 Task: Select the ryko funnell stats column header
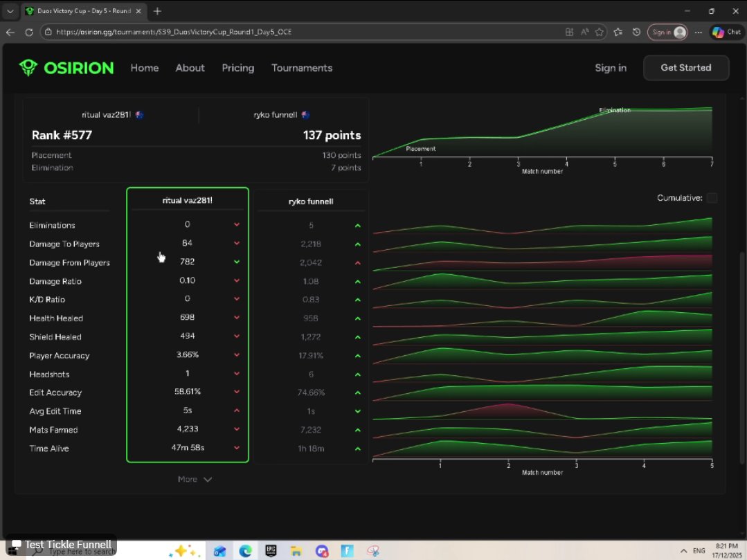pos(311,201)
